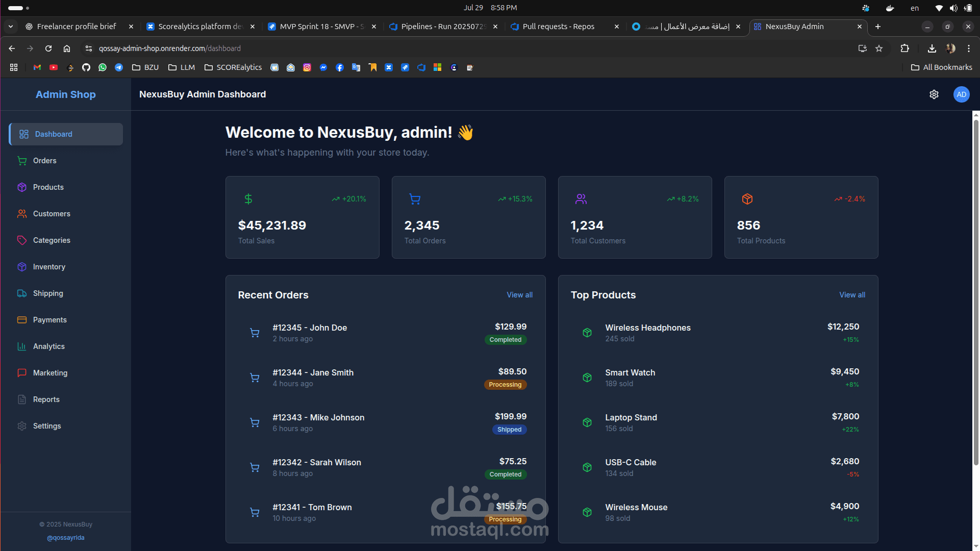Click the sidebar Settings gear icon
Image resolution: width=980 pixels, height=551 pixels.
coord(22,426)
